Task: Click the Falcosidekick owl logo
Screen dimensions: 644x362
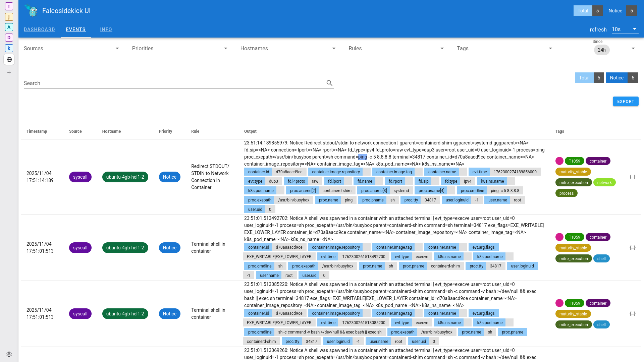Action: point(32,11)
